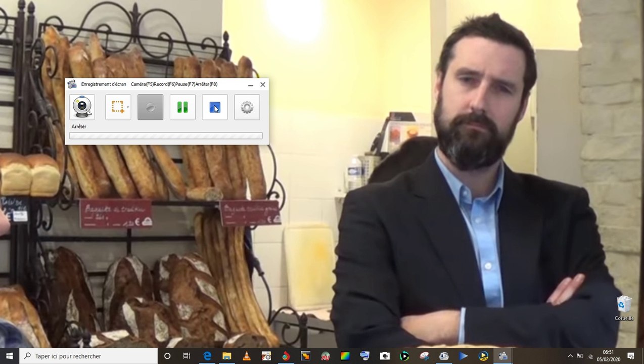Open the network Wi-Fi tray icon
This screenshot has height=364, width=644.
pyautogui.click(x=590, y=356)
